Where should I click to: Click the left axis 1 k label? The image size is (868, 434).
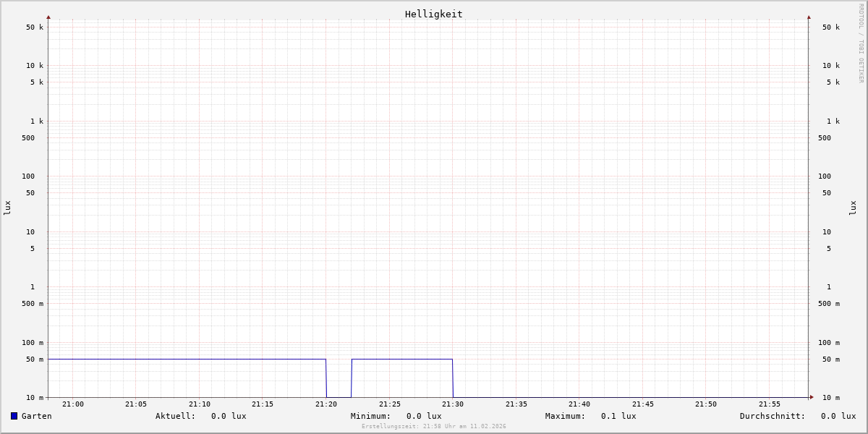37,122
